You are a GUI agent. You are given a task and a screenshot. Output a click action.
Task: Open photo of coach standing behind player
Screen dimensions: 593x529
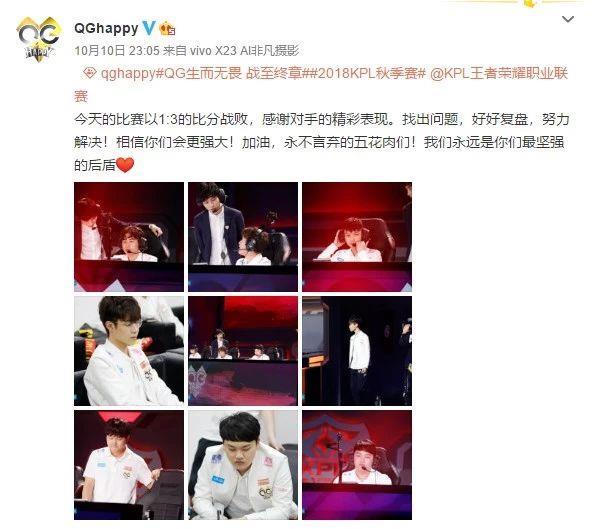[243, 237]
